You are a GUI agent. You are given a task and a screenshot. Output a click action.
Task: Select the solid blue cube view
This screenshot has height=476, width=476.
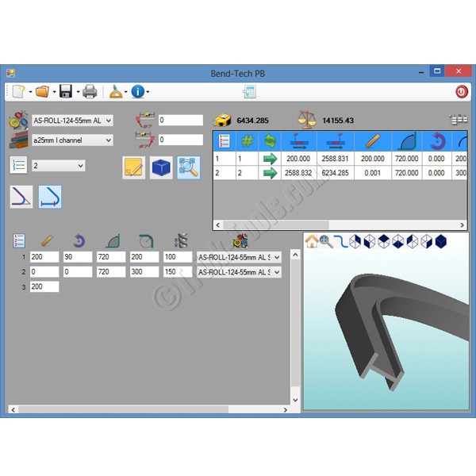click(441, 242)
